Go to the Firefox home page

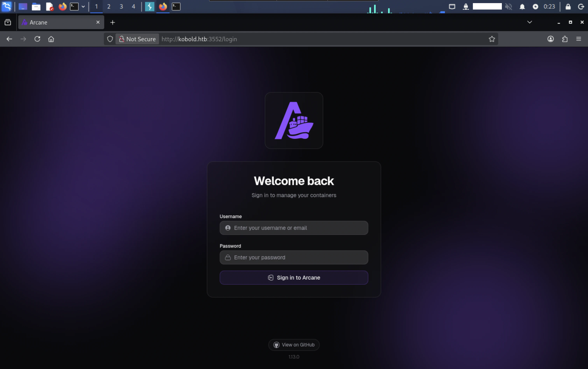point(51,39)
